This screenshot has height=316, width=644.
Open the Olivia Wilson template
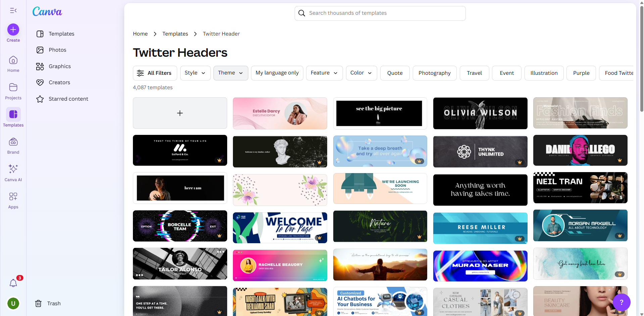(480, 113)
